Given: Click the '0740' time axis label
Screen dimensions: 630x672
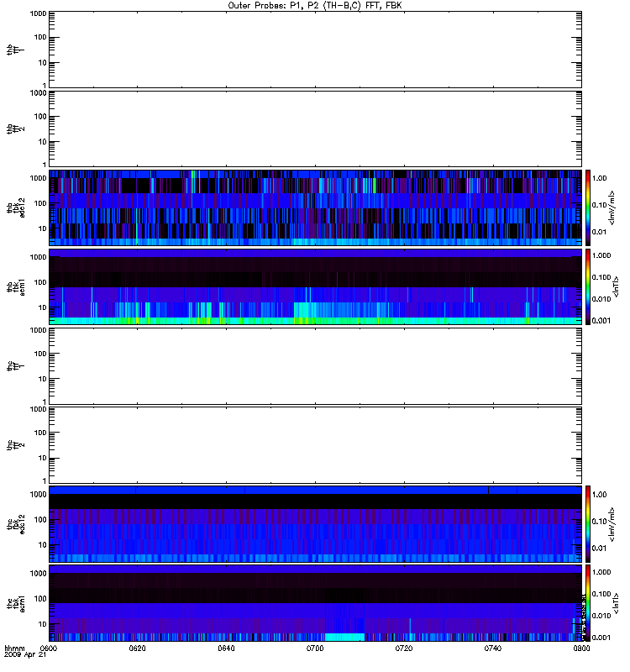Looking at the screenshot, I should click(492, 648).
